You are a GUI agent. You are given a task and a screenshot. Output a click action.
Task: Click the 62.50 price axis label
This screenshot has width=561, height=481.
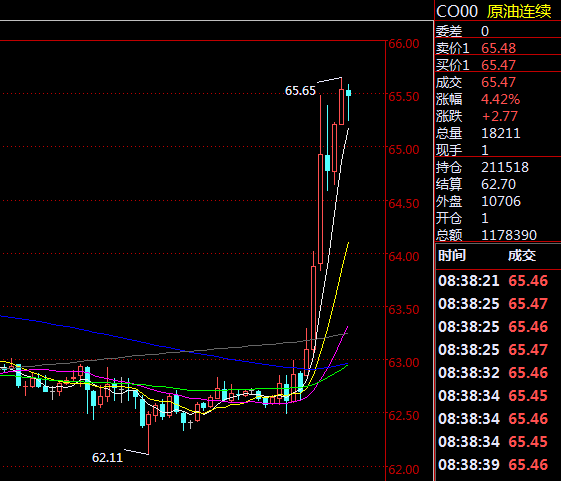[404, 416]
